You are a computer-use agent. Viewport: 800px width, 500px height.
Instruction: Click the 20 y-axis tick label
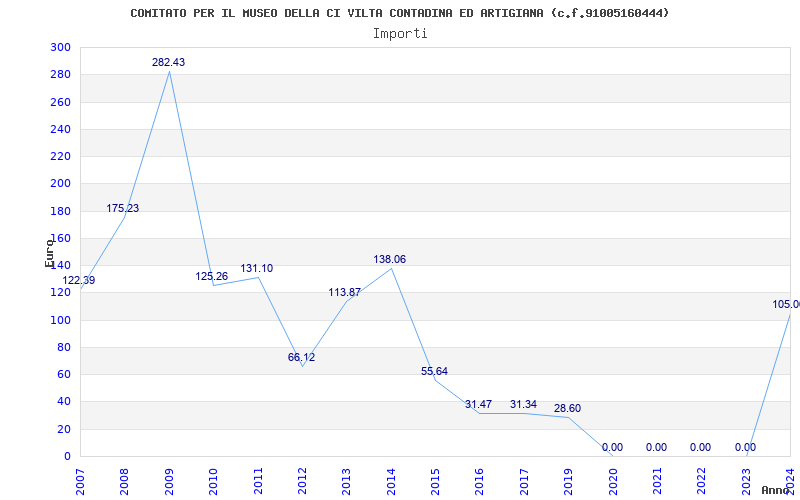click(x=64, y=429)
